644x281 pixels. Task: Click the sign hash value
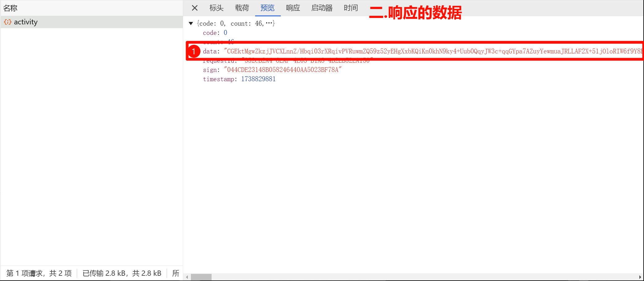(283, 70)
